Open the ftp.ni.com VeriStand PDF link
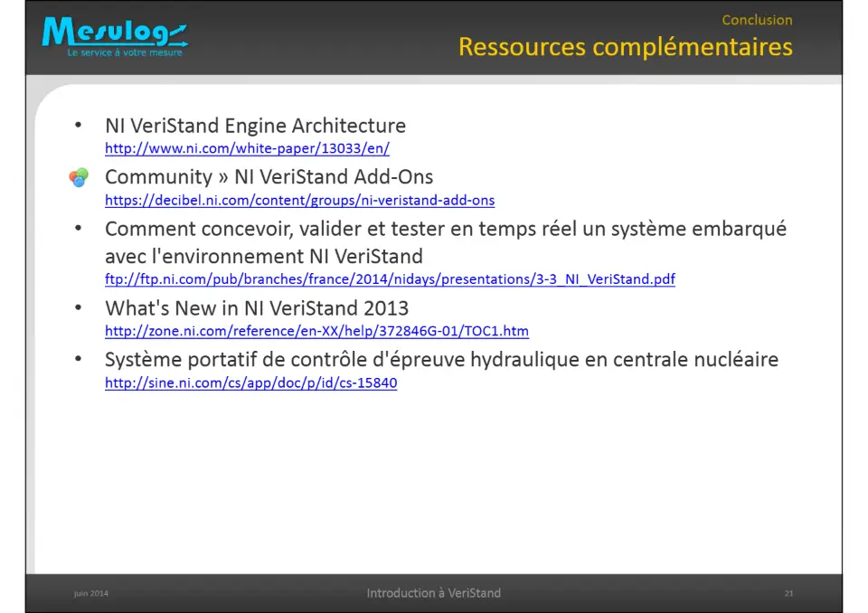 coord(390,279)
